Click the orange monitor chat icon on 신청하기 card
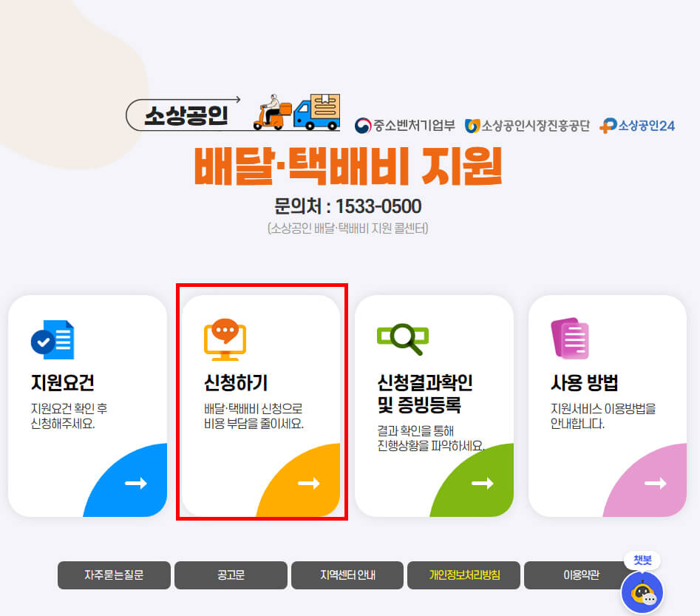Screen dimensions: 700x616 pos(225,339)
